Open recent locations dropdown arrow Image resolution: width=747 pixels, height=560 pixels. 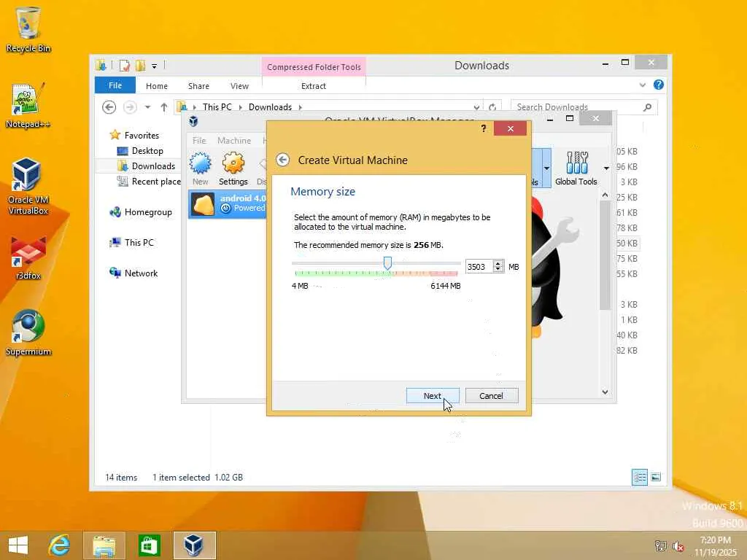tap(147, 107)
